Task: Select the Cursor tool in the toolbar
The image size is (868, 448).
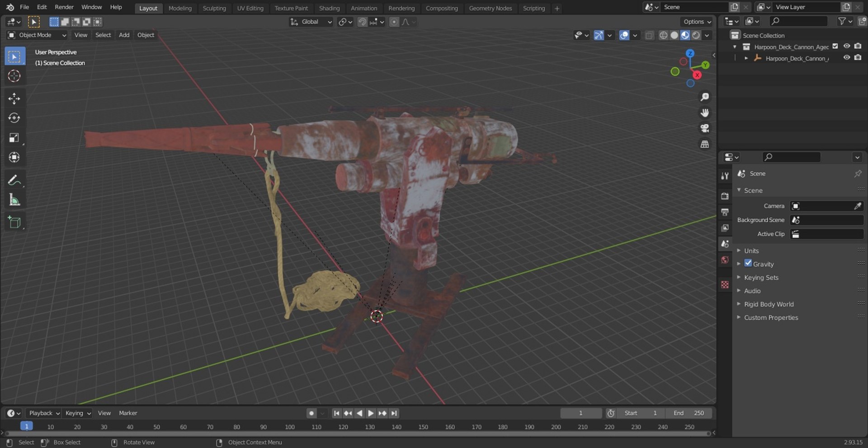Action: point(14,76)
